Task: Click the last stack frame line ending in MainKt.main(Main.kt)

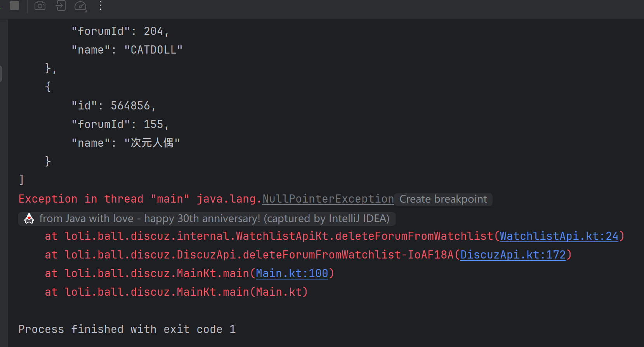Action: (x=176, y=292)
